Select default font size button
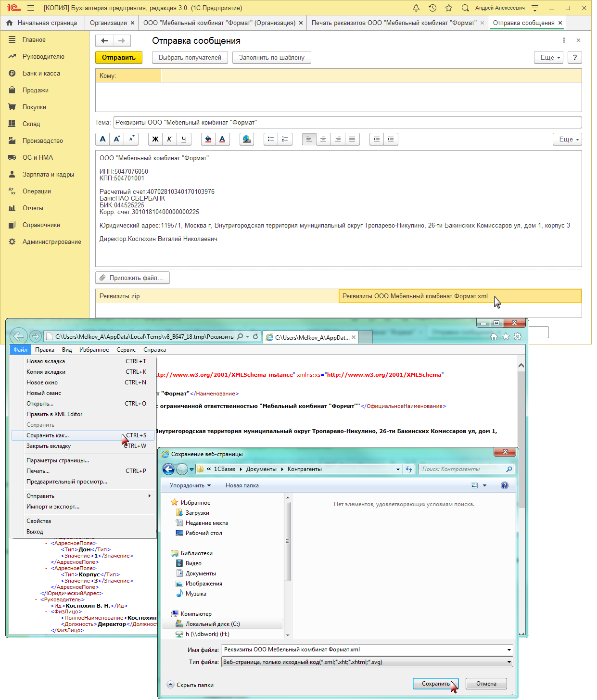Image resolution: width=597 pixels, height=700 pixels. point(103,139)
